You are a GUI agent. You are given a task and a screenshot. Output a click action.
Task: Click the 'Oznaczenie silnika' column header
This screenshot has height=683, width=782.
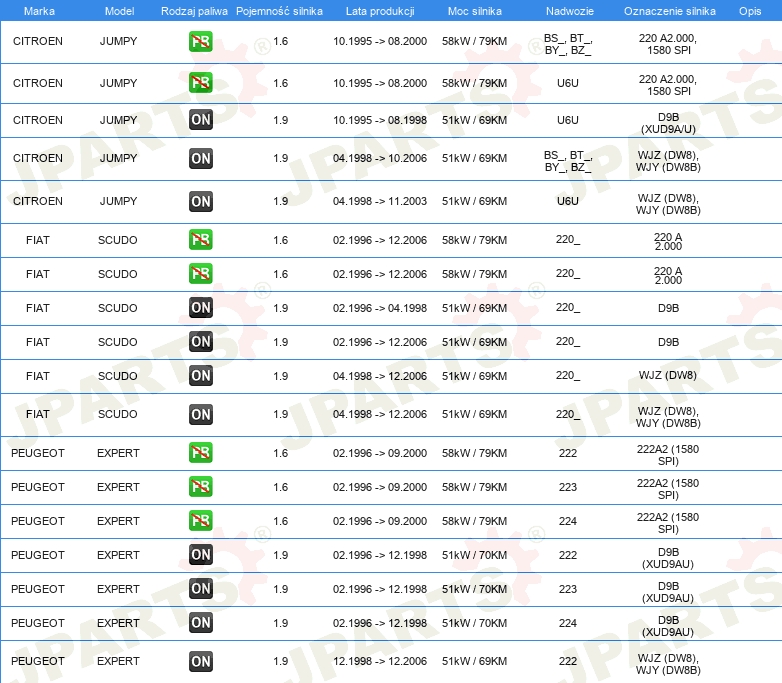coord(669,10)
